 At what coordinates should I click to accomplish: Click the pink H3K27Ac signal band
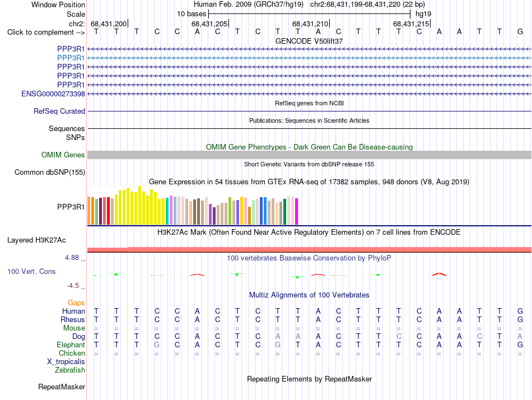(x=309, y=249)
